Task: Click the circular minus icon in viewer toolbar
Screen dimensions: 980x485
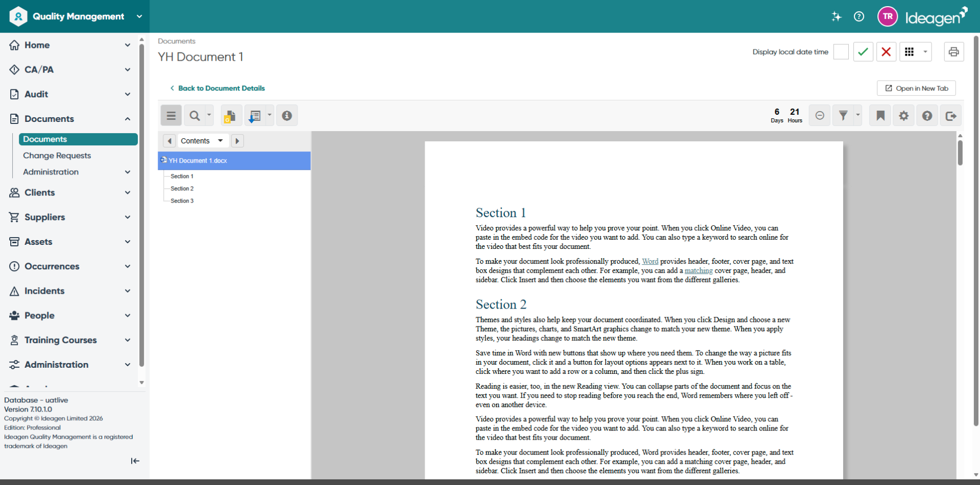Action: click(x=820, y=116)
